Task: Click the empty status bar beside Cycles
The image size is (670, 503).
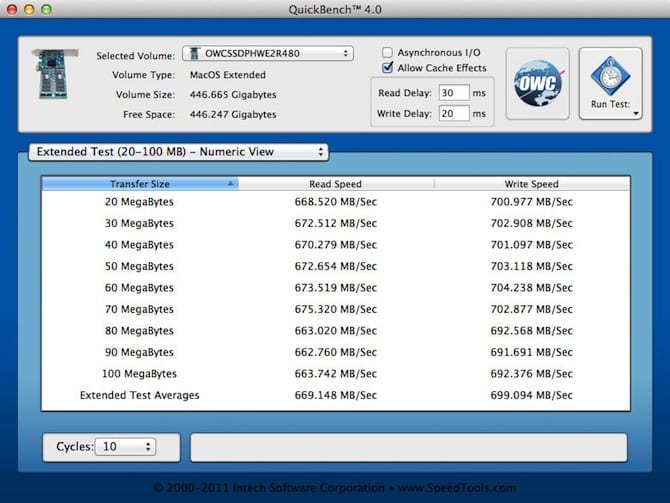Action: [x=408, y=447]
